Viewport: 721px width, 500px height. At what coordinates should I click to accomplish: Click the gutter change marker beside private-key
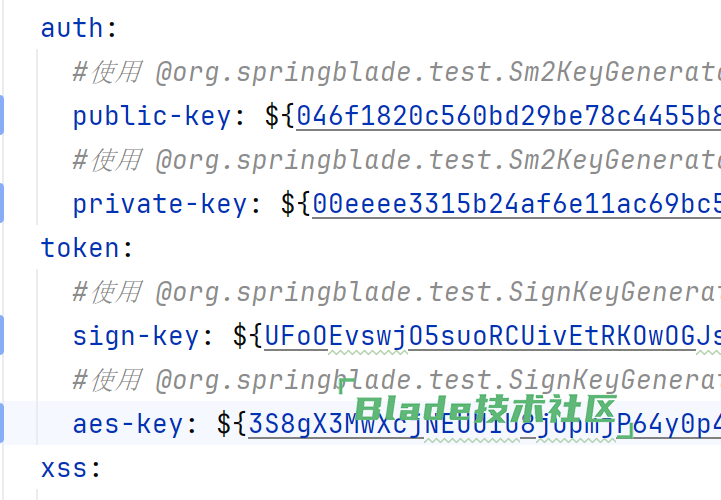click(x=2, y=203)
